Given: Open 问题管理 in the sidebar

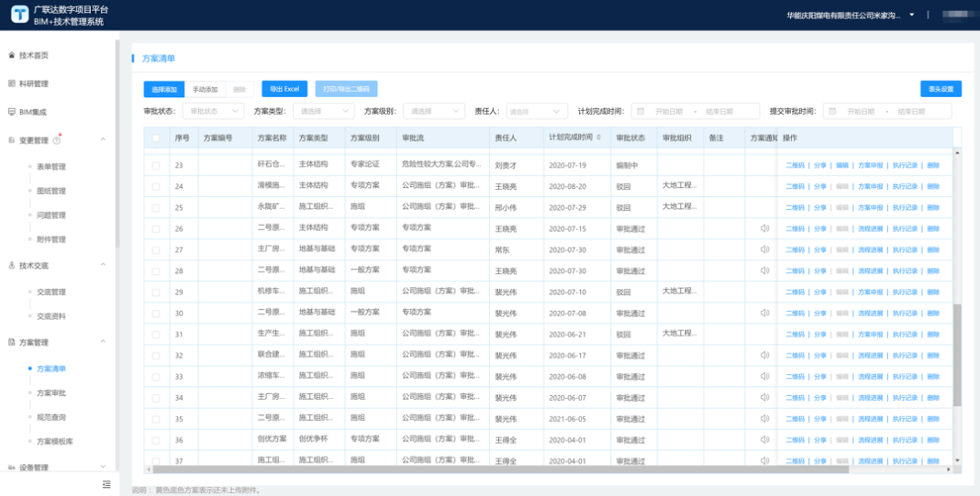Looking at the screenshot, I should coord(51,215).
